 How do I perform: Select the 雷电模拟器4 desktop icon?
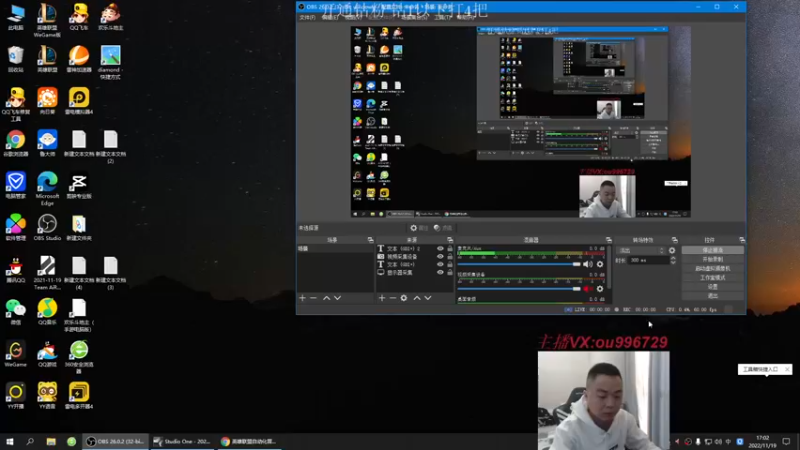(x=79, y=101)
